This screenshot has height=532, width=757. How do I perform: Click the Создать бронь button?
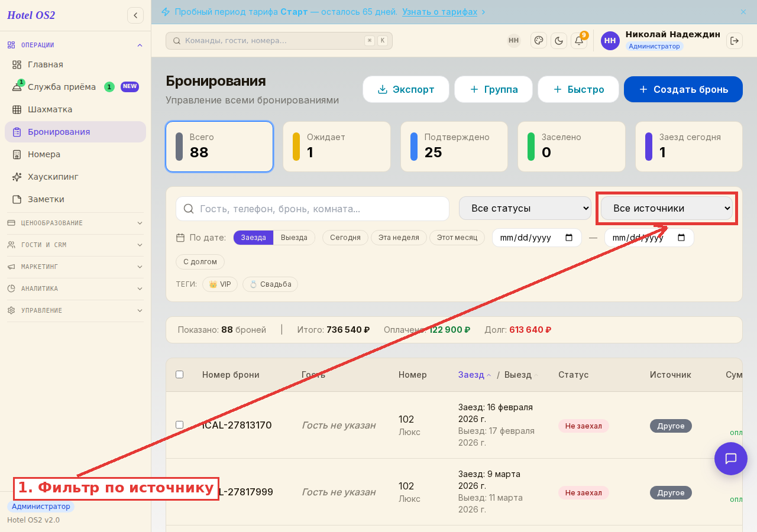pos(683,89)
